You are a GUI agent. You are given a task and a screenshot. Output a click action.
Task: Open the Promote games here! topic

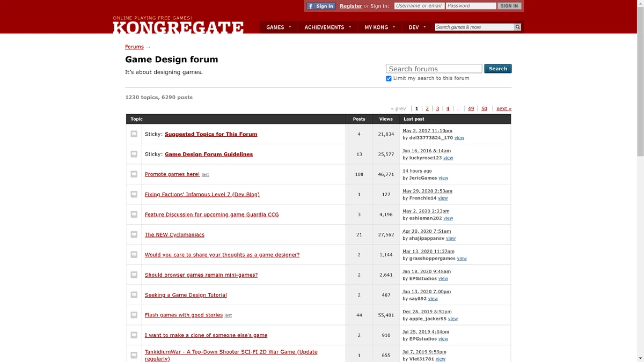(172, 174)
